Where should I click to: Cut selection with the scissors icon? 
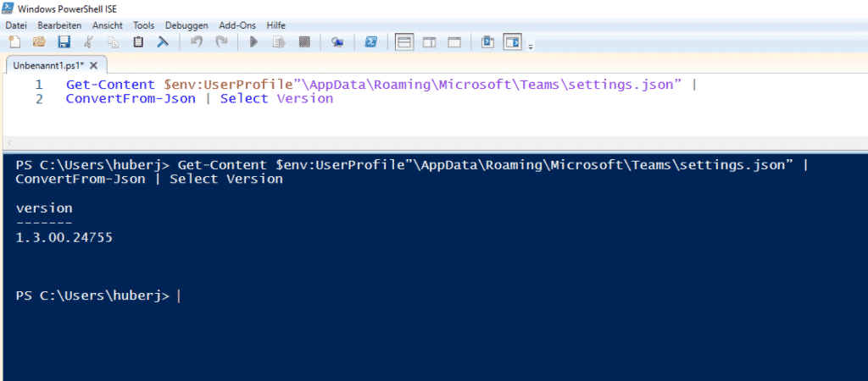(x=88, y=42)
